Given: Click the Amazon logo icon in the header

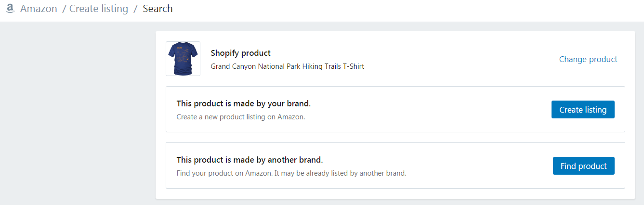Looking at the screenshot, I should tap(10, 9).
